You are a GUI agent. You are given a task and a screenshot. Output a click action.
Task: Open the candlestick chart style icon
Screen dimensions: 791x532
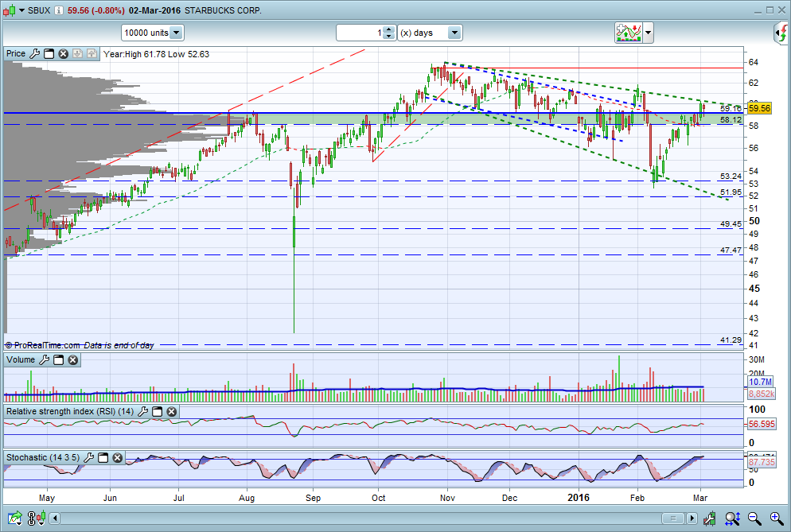tap(10, 10)
